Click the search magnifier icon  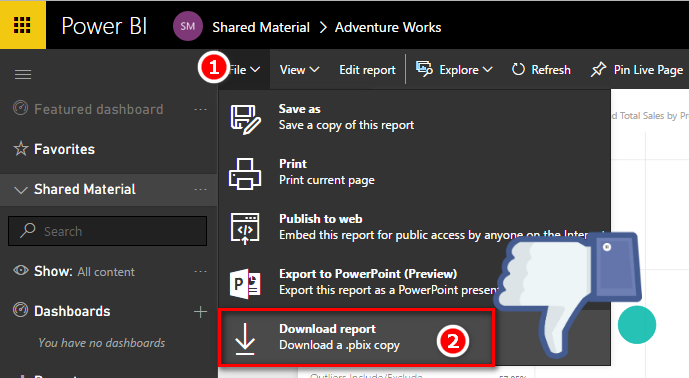[28, 230]
